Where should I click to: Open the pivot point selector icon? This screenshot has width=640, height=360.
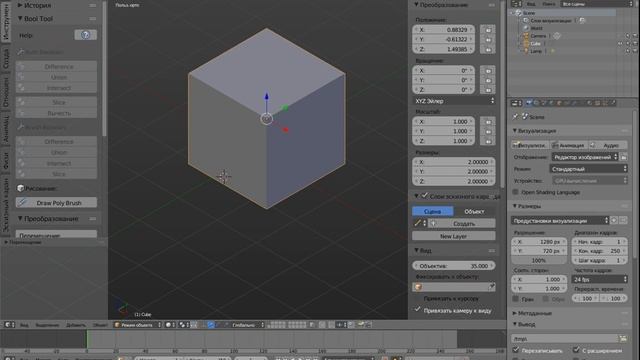[x=185, y=325]
